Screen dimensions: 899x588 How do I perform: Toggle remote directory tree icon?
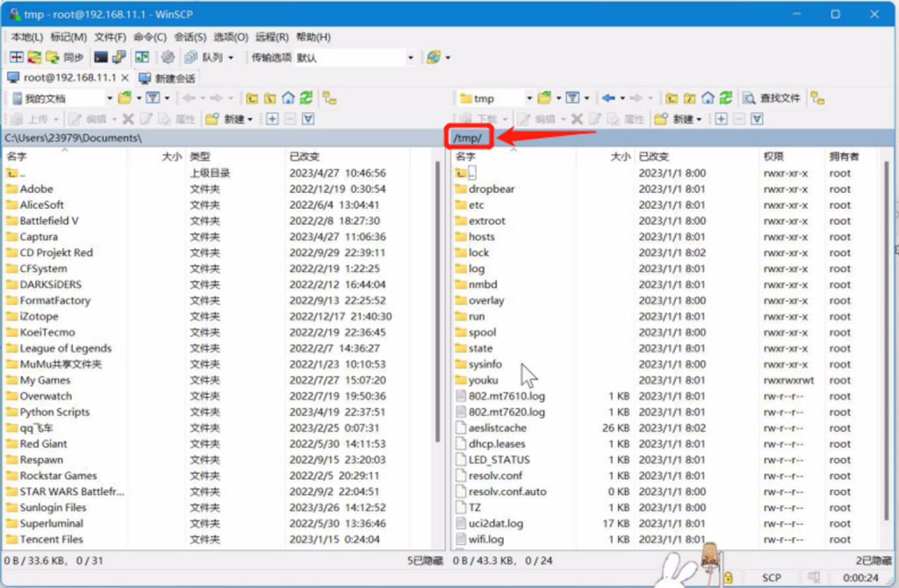click(817, 98)
